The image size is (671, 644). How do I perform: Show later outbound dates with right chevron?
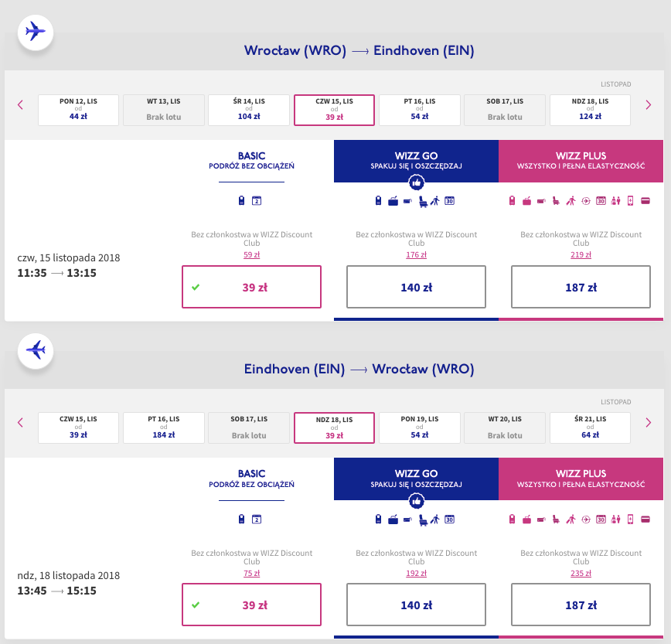coord(649,104)
